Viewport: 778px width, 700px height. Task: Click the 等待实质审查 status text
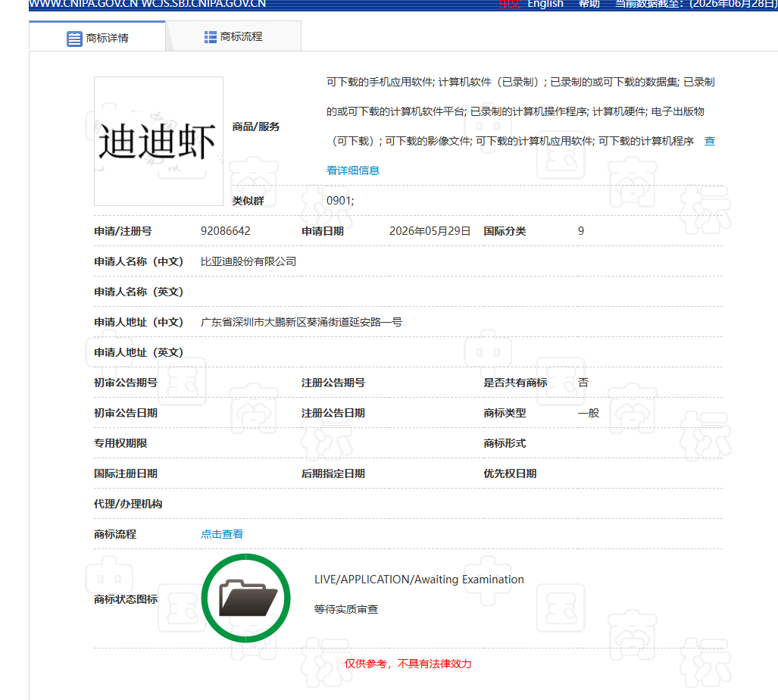point(346,609)
